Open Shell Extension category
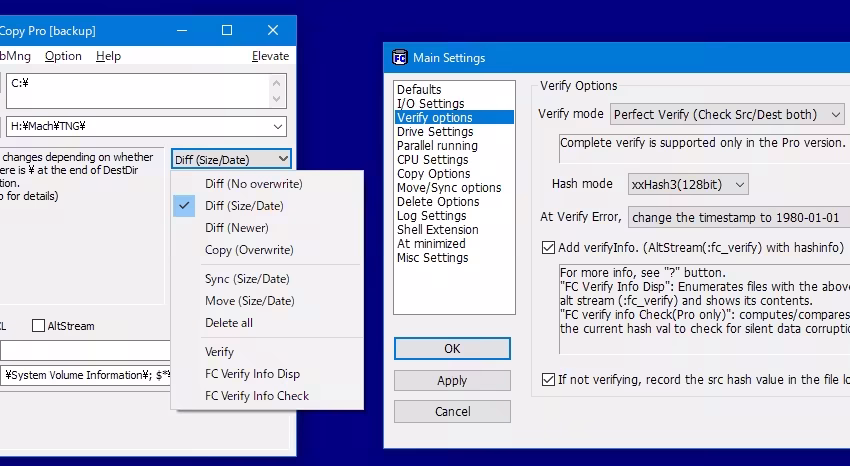 coord(454,230)
